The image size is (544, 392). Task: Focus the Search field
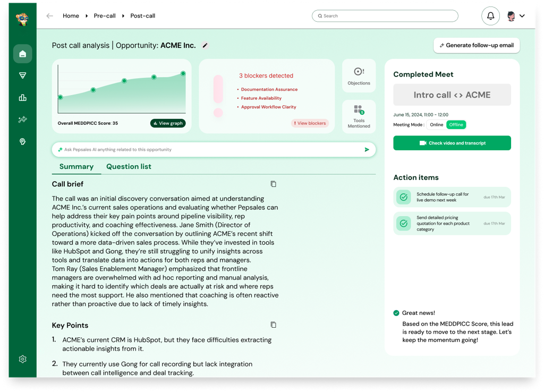coord(385,16)
